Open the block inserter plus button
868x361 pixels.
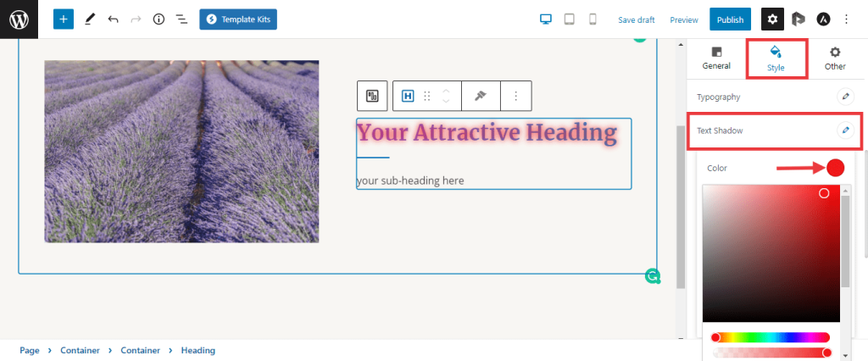[64, 19]
